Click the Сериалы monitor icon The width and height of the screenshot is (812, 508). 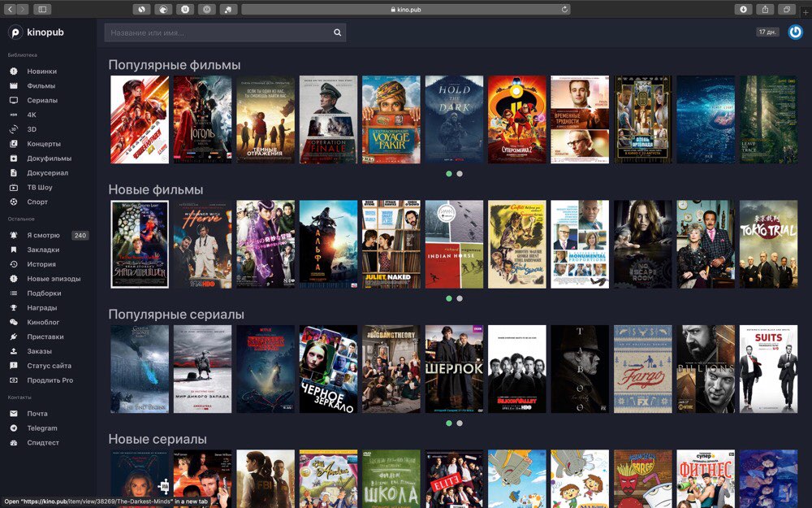coord(14,100)
